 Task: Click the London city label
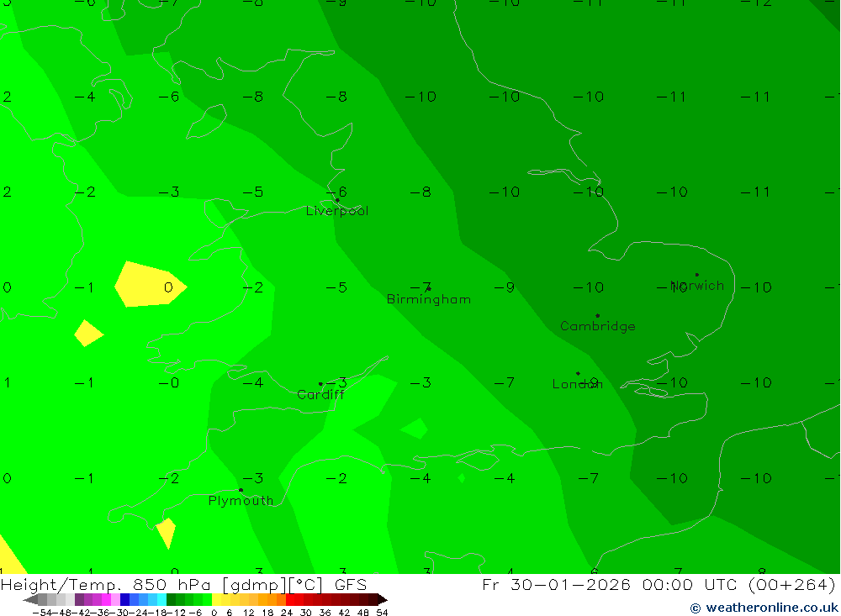tap(577, 384)
